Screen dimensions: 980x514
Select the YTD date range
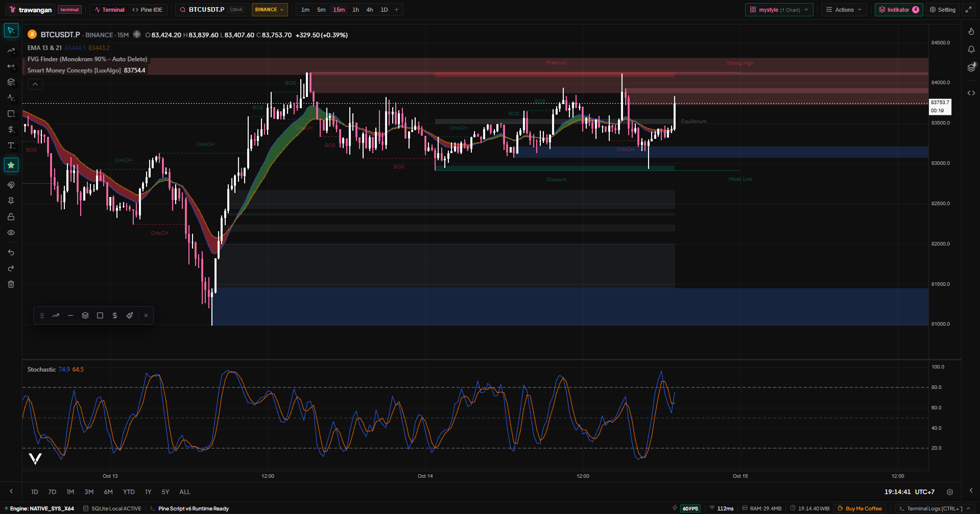click(x=129, y=492)
